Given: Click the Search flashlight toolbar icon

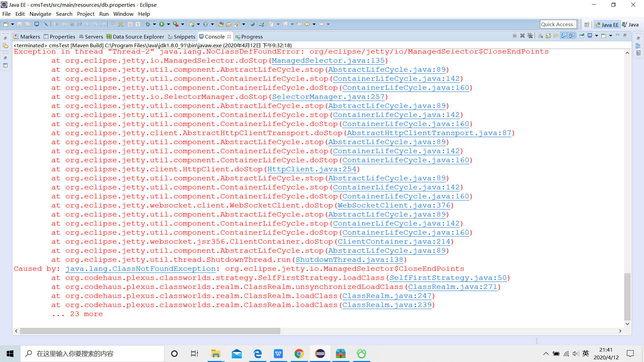Looking at the screenshot, I should coord(237,24).
